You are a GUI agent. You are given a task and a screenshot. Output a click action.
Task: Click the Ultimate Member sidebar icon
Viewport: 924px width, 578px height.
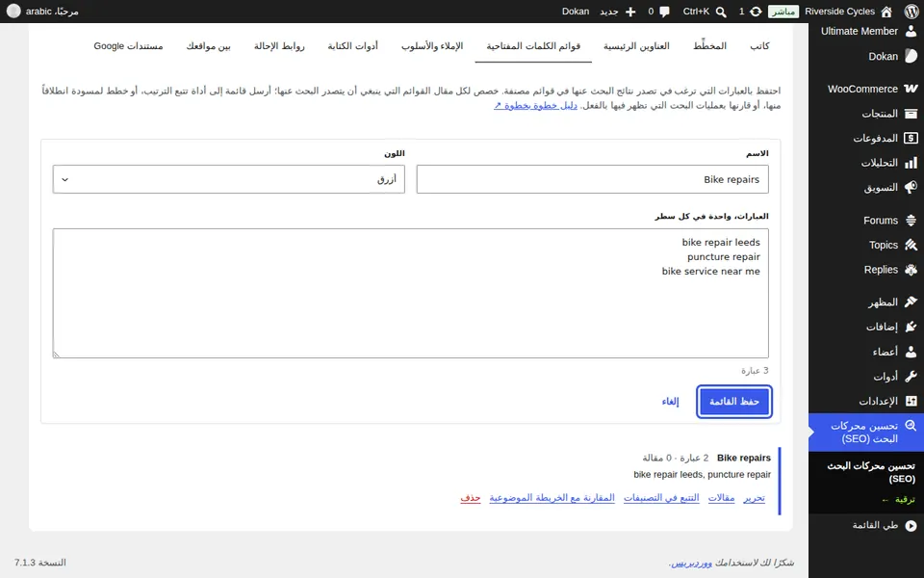coord(911,31)
